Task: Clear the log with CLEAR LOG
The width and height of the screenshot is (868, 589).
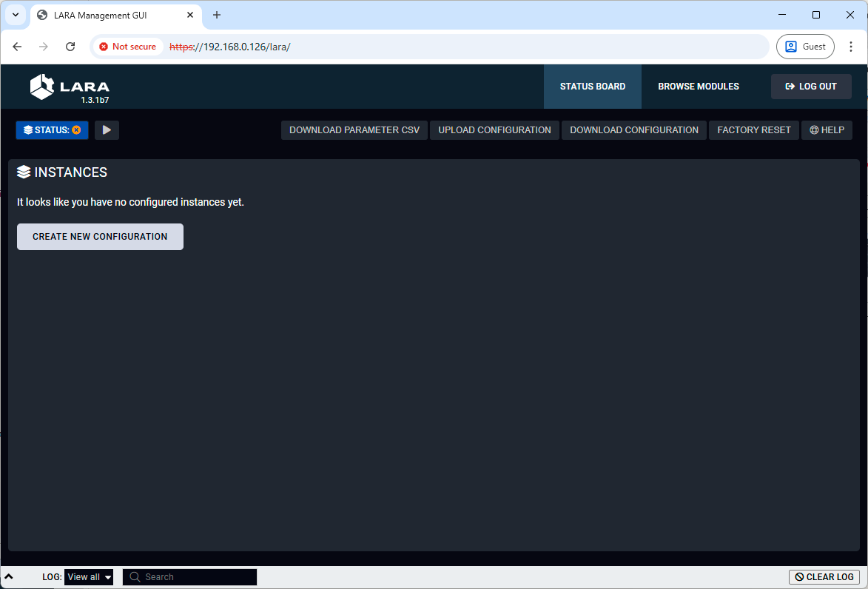Action: [x=824, y=577]
